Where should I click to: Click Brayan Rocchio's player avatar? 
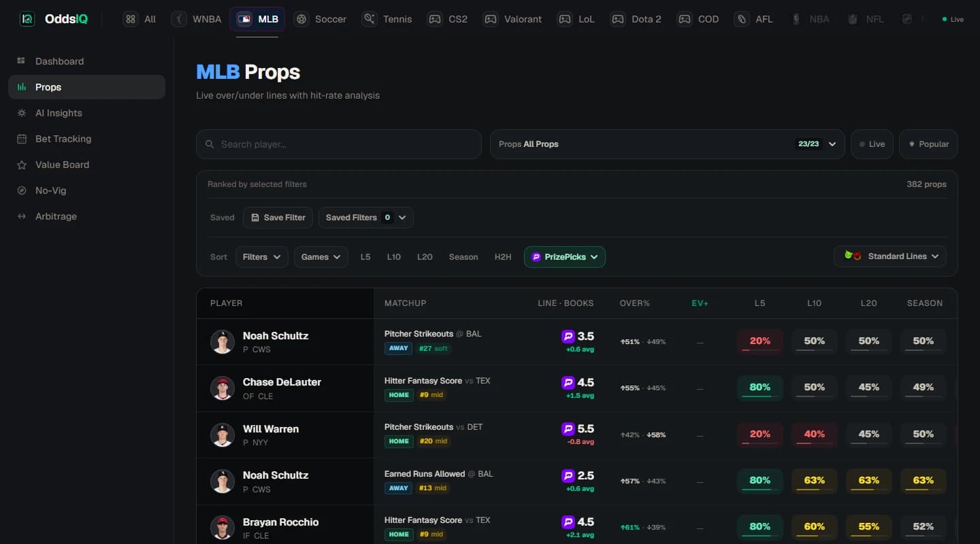point(223,528)
